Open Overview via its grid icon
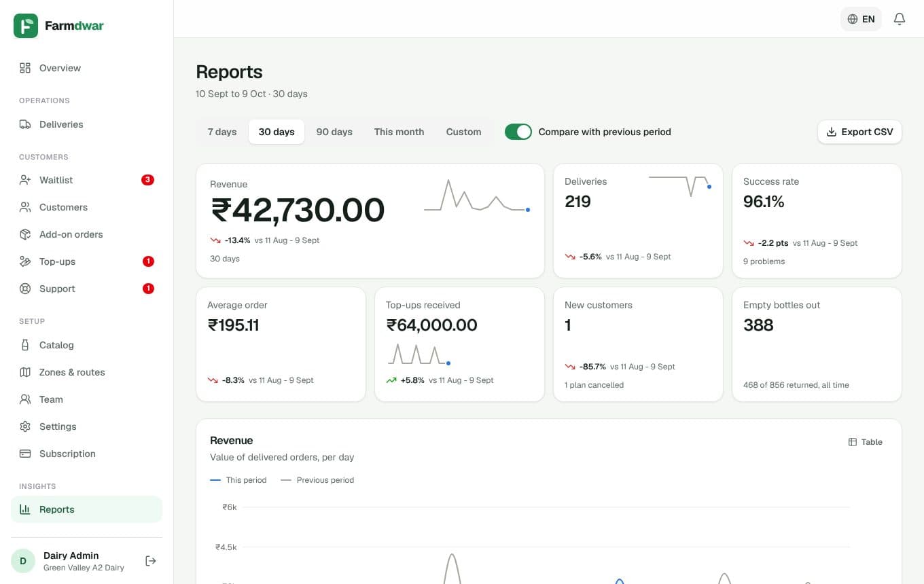 (x=25, y=68)
